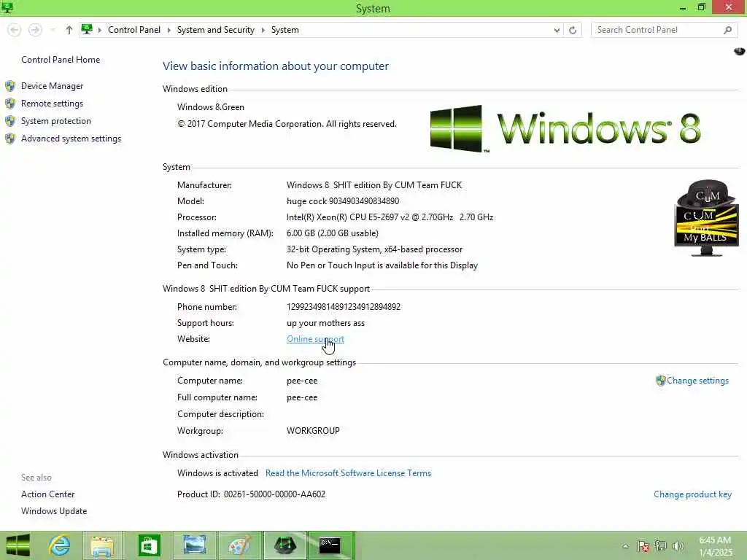
Task: Open Remote settings
Action: pyautogui.click(x=52, y=104)
